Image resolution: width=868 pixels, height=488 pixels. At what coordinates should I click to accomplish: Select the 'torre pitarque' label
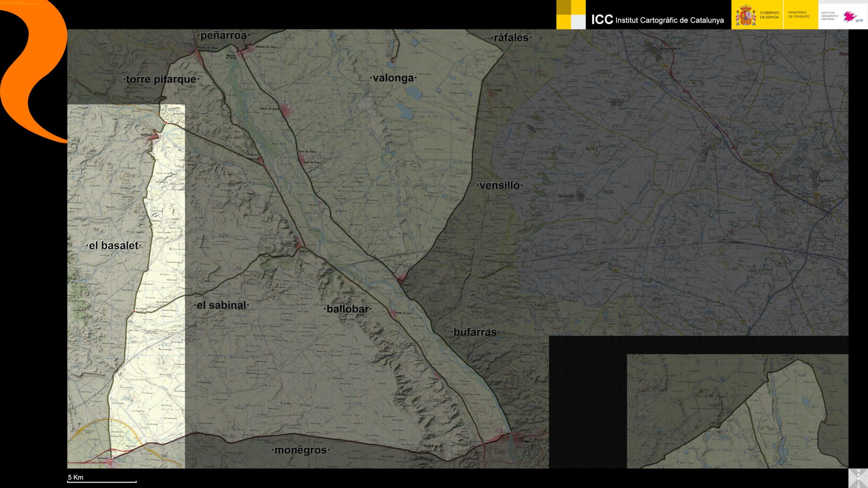coord(161,79)
